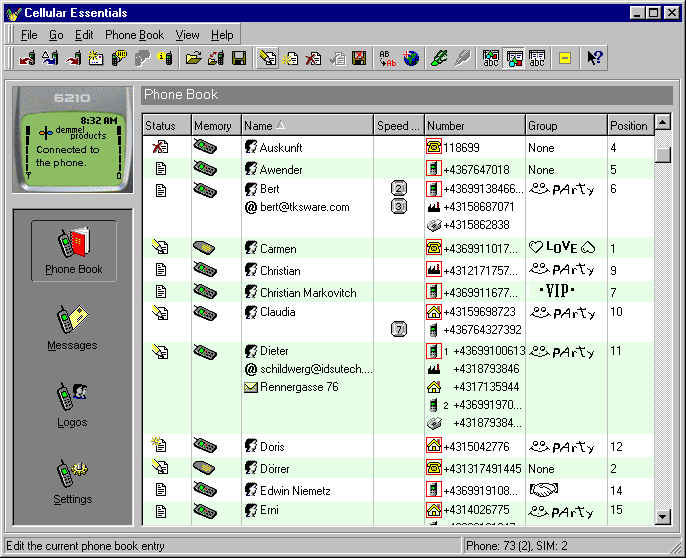This screenshot has width=686, height=558.
Task: Click the Position column header
Action: 628,126
